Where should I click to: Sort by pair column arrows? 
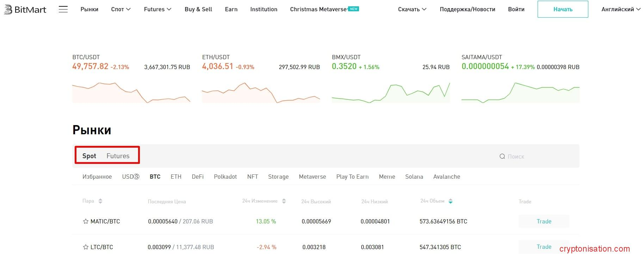(100, 201)
